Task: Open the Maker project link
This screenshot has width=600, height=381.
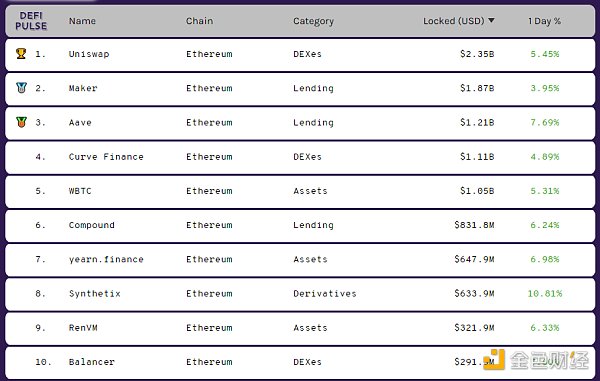Action: pos(83,88)
